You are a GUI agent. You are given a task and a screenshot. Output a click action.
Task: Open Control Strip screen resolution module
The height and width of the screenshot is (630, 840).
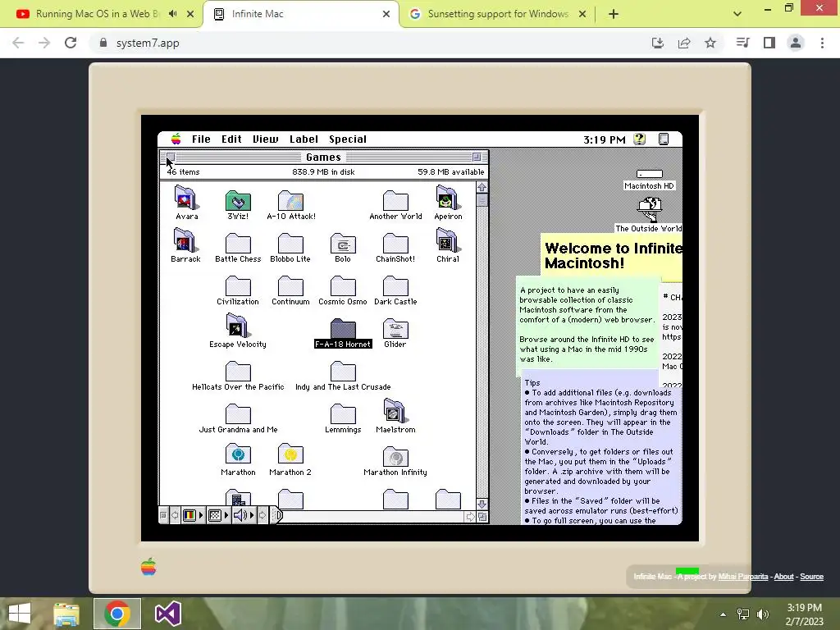tap(218, 515)
